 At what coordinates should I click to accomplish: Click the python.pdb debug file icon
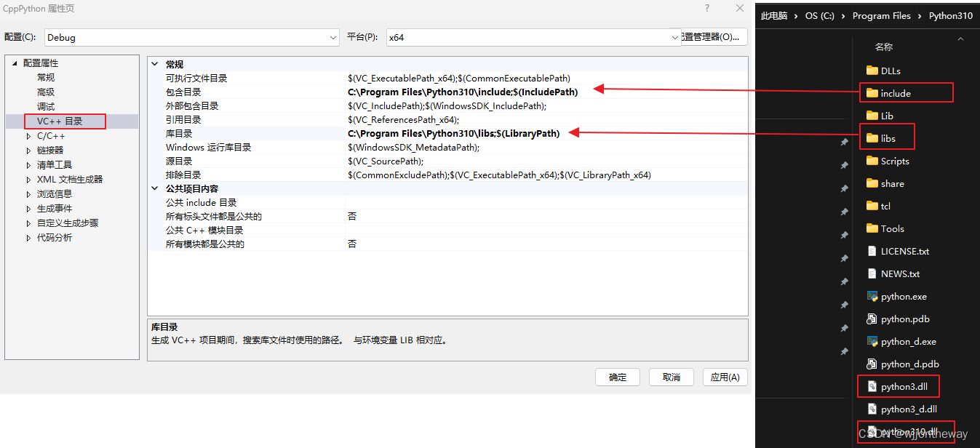coord(874,319)
